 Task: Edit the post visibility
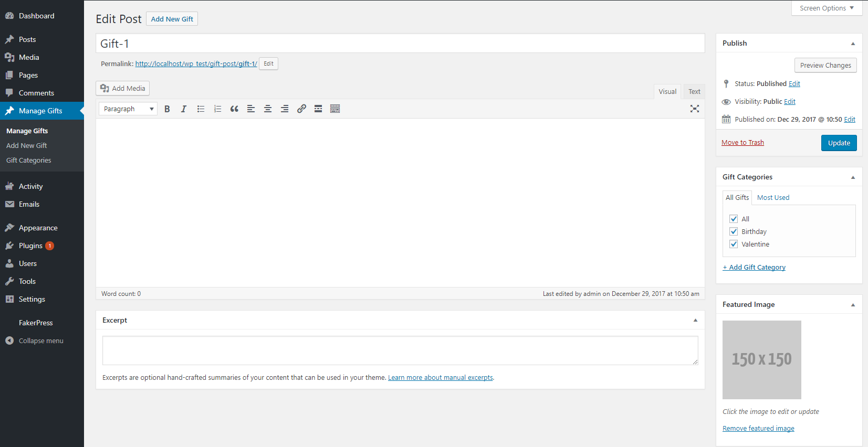tap(790, 102)
